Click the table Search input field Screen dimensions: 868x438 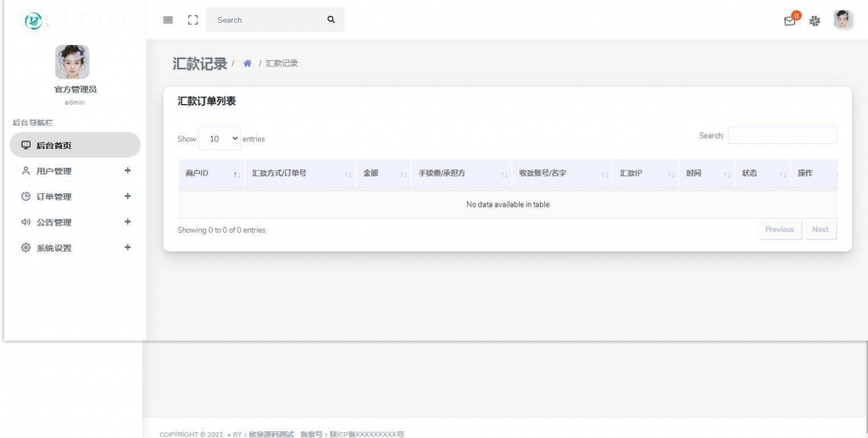pyautogui.click(x=782, y=136)
